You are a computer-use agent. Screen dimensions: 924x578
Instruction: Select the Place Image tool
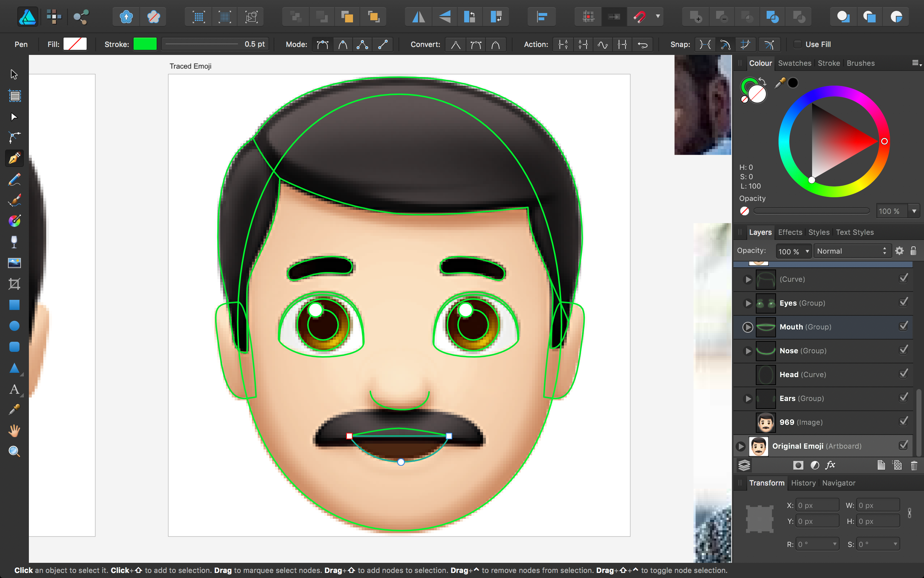pyautogui.click(x=14, y=263)
